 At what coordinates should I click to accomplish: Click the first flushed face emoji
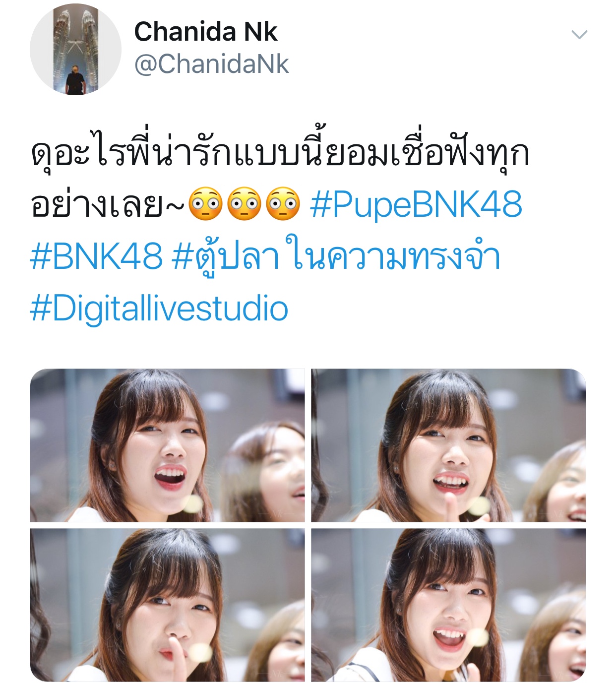coord(205,204)
